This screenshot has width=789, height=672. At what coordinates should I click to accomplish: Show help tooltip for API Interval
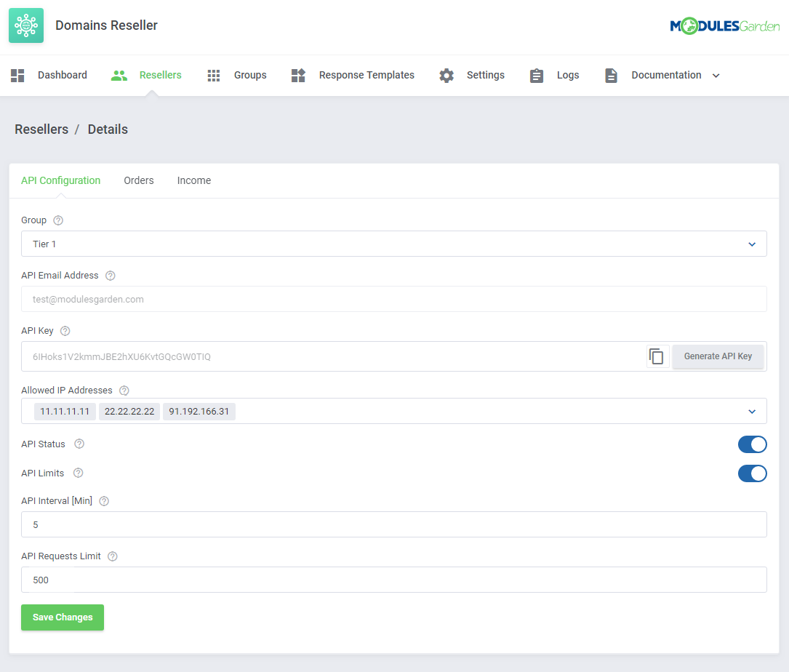104,501
